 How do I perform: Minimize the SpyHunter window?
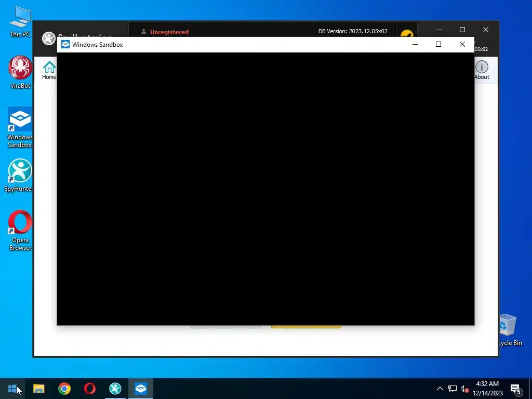point(440,30)
